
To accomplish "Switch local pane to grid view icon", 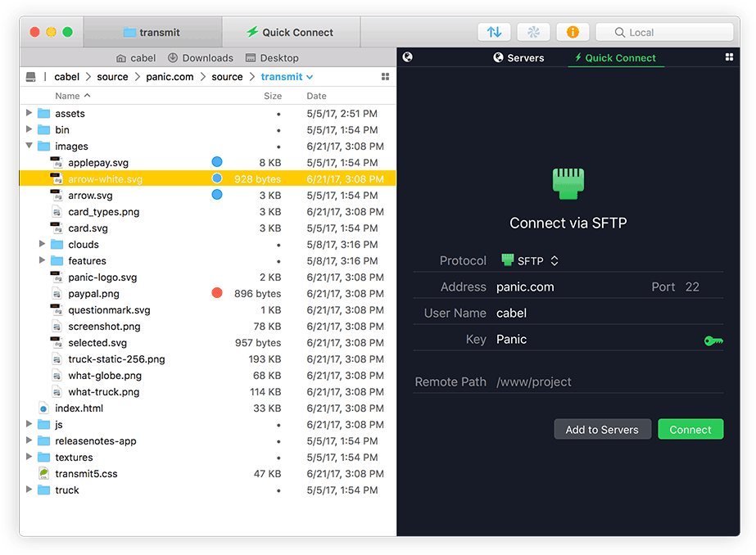I will click(x=385, y=77).
